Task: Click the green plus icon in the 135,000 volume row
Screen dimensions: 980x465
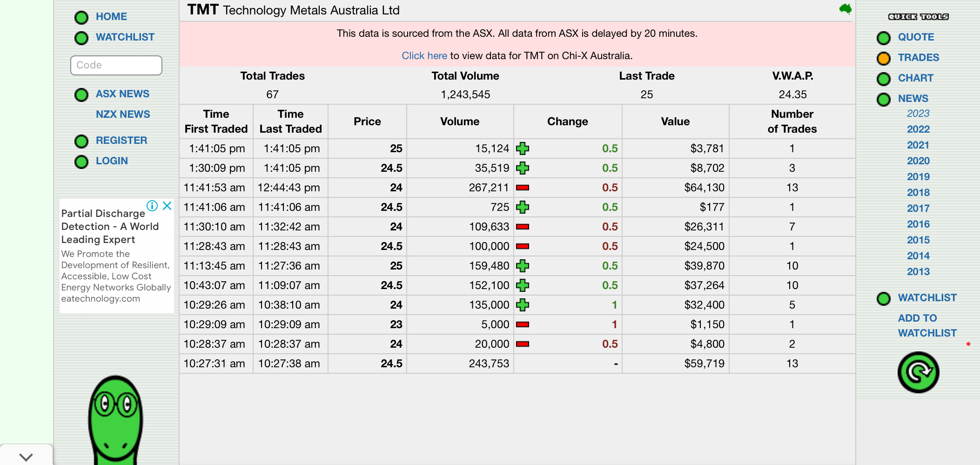Action: (523, 305)
